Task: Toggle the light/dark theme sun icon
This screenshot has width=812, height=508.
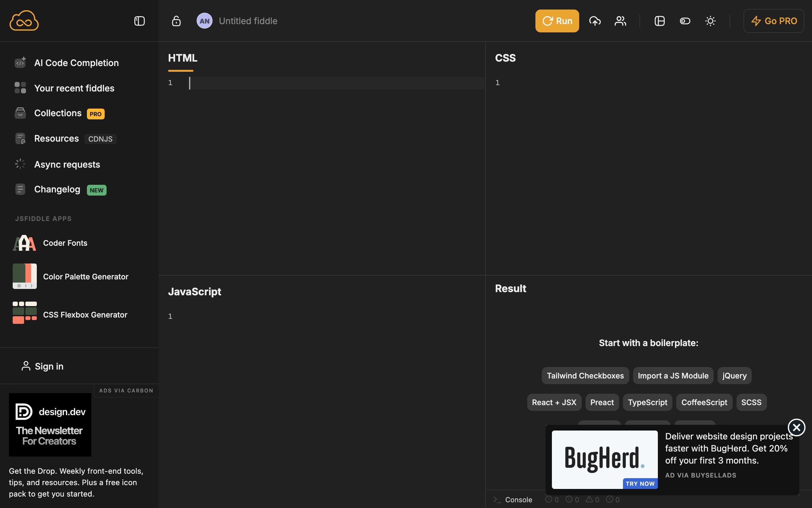Action: [710, 21]
